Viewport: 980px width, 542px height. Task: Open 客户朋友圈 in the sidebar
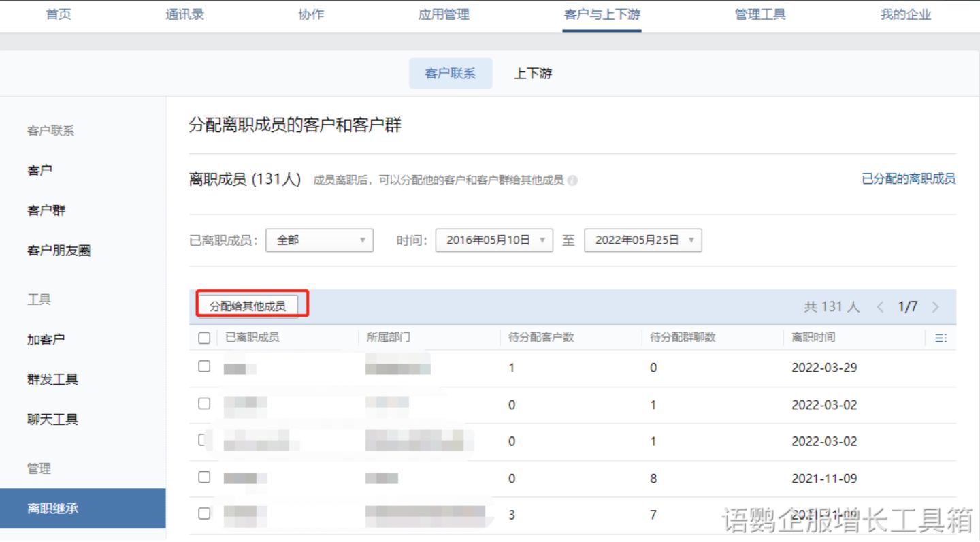pyautogui.click(x=59, y=251)
